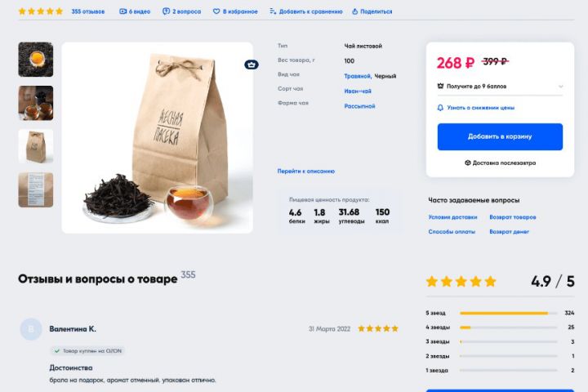This screenshot has width=588, height=392.
Task: Open the 2 вопроса questions icon
Action: pyautogui.click(x=166, y=11)
